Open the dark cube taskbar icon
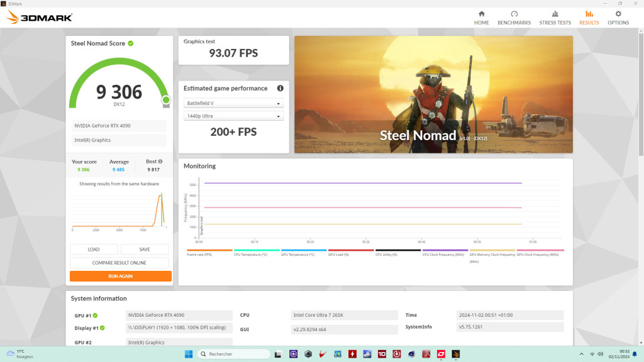644x362 pixels. (308, 354)
